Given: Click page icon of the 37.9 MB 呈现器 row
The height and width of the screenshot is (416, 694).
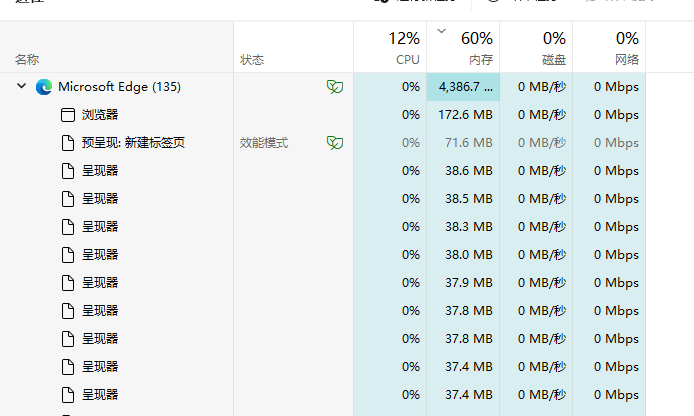Looking at the screenshot, I should [x=68, y=283].
